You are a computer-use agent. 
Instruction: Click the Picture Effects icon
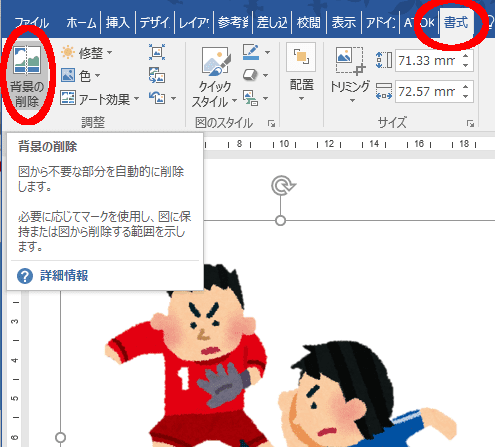(250, 75)
